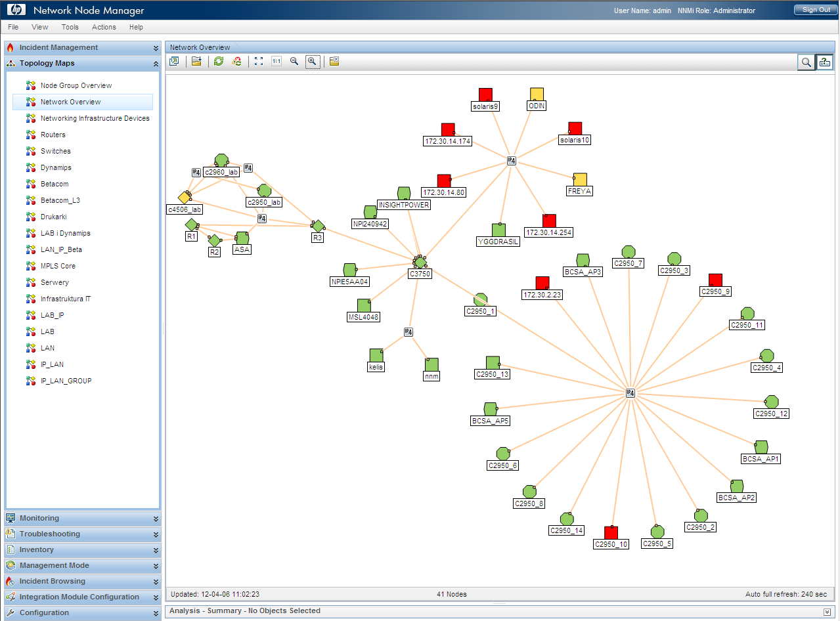Select the R3 router node icon
The width and height of the screenshot is (840, 621).
pos(318,226)
